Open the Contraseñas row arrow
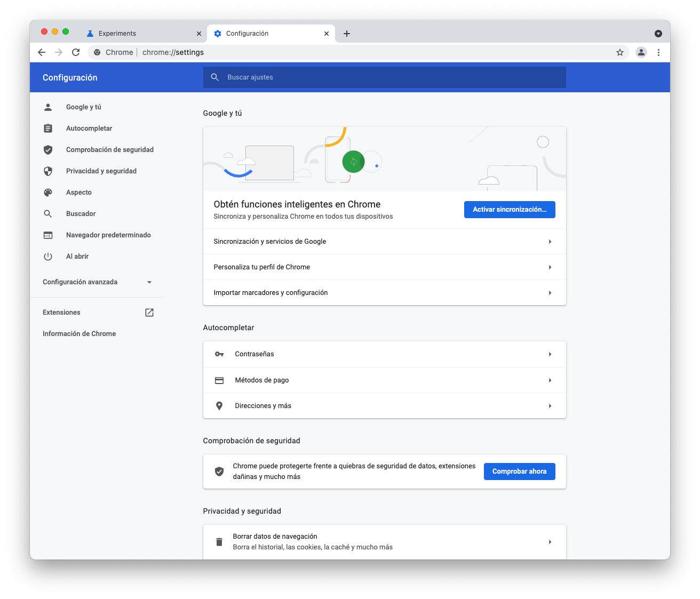 (550, 354)
